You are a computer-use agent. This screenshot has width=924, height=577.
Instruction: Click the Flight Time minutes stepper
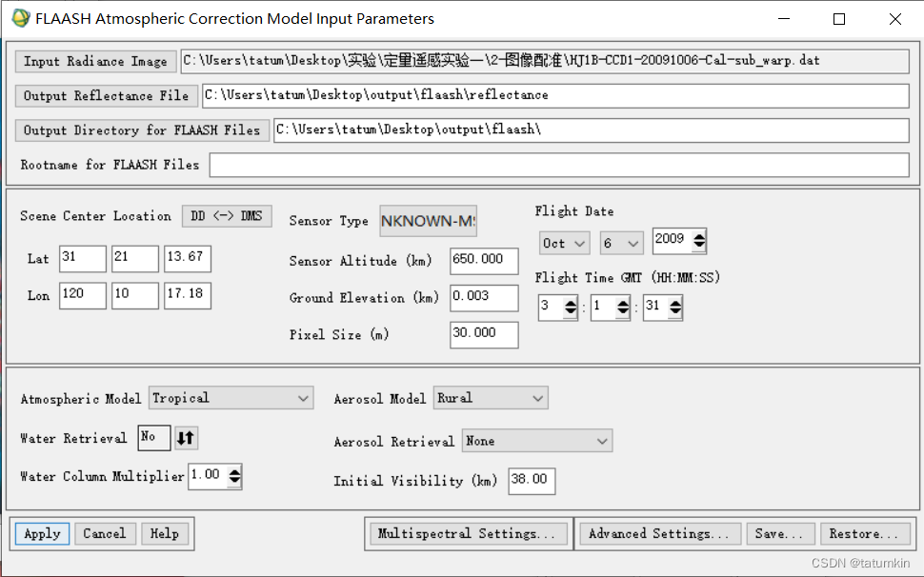pyautogui.click(x=623, y=307)
